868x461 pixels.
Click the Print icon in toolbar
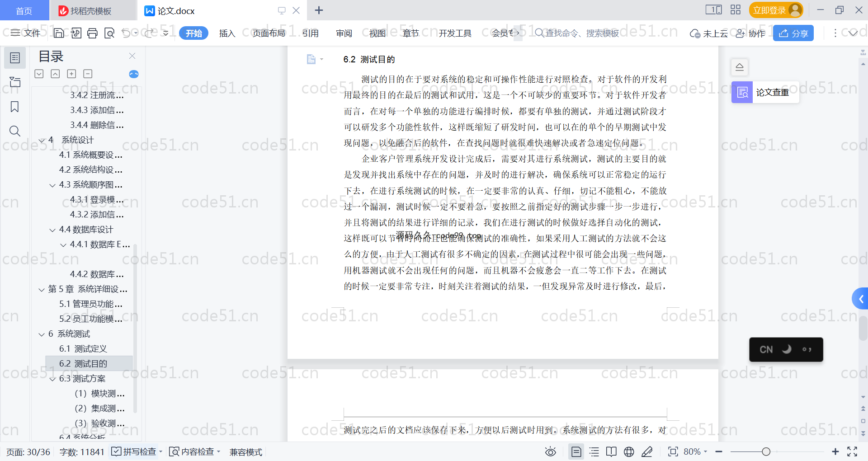92,33
